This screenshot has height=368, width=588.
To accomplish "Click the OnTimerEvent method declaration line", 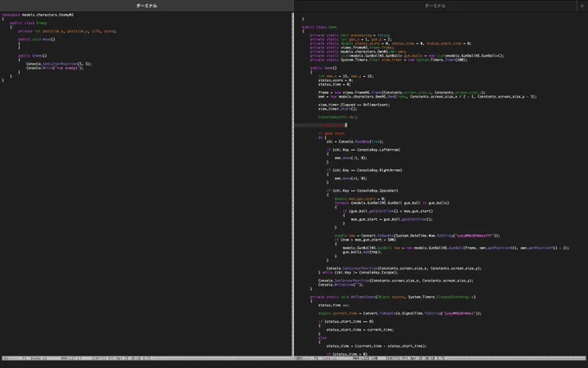I will tap(393, 297).
